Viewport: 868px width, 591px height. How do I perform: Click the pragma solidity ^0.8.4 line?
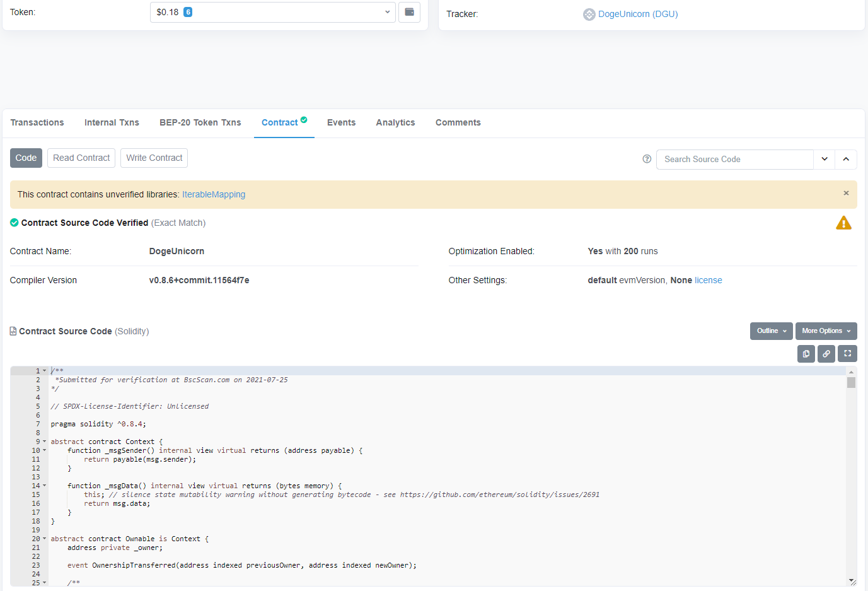tap(98, 424)
